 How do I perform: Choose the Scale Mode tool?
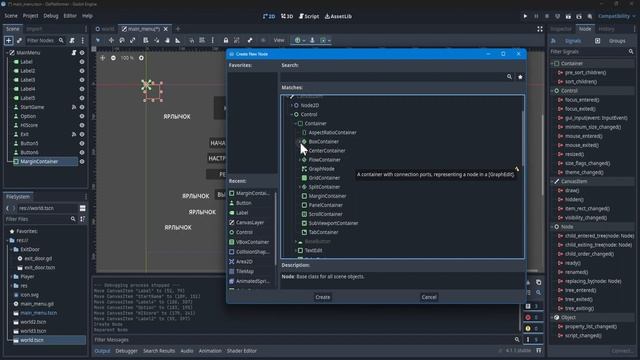coord(133,40)
